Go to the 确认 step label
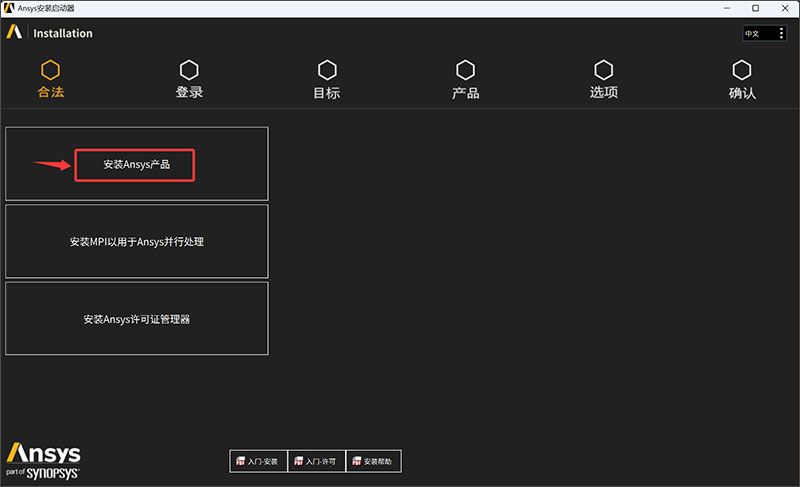 tap(742, 93)
